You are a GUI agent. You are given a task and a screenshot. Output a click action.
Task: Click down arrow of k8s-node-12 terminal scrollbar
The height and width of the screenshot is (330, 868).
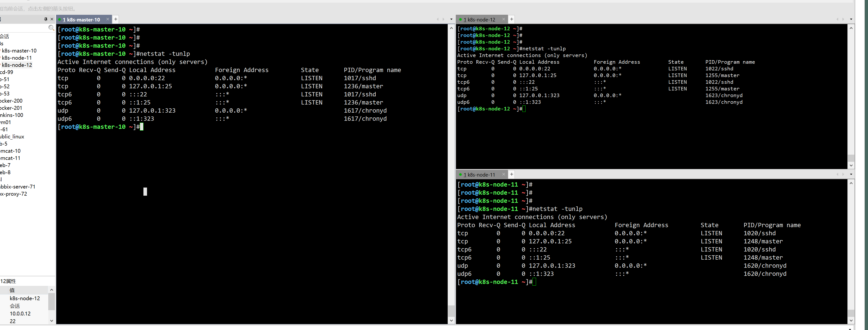[x=851, y=165]
